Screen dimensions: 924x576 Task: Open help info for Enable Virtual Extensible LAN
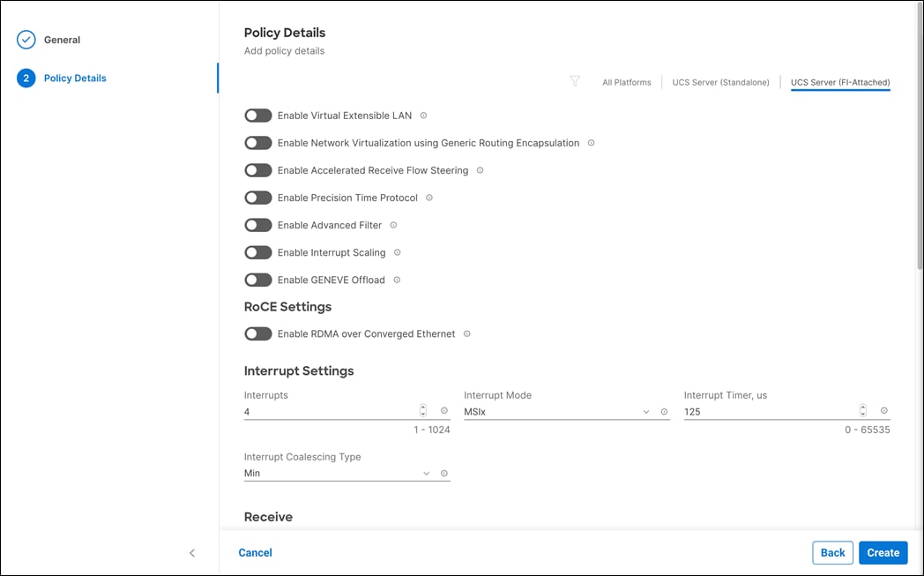tap(423, 115)
